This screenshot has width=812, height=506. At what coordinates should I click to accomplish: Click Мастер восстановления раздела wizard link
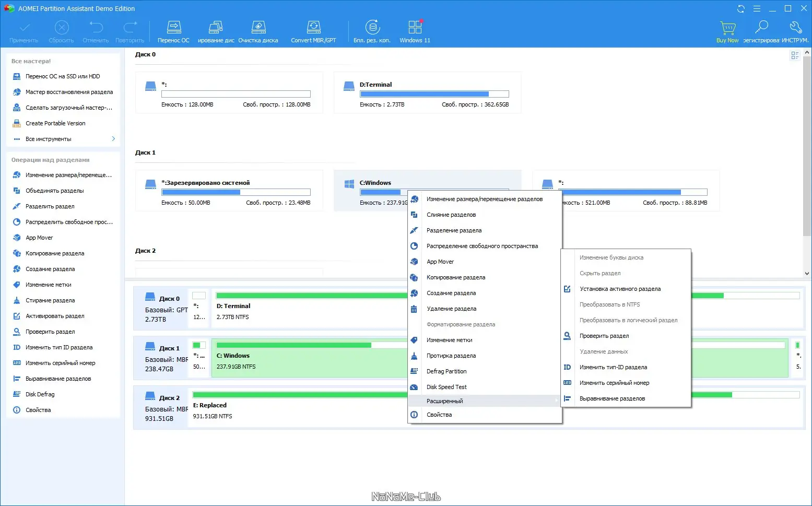(x=69, y=92)
